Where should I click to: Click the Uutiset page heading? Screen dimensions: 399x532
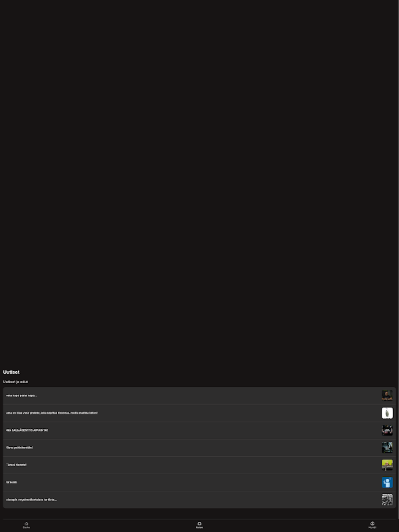11,372
